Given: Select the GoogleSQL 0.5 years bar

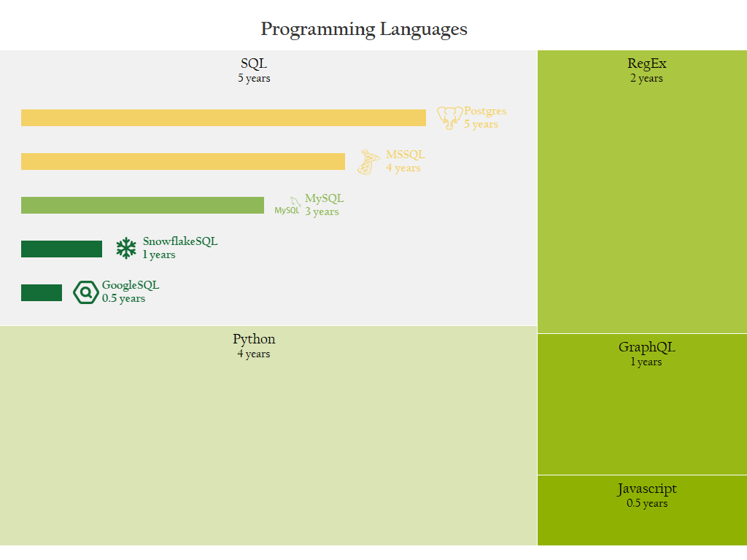Looking at the screenshot, I should click(42, 293).
